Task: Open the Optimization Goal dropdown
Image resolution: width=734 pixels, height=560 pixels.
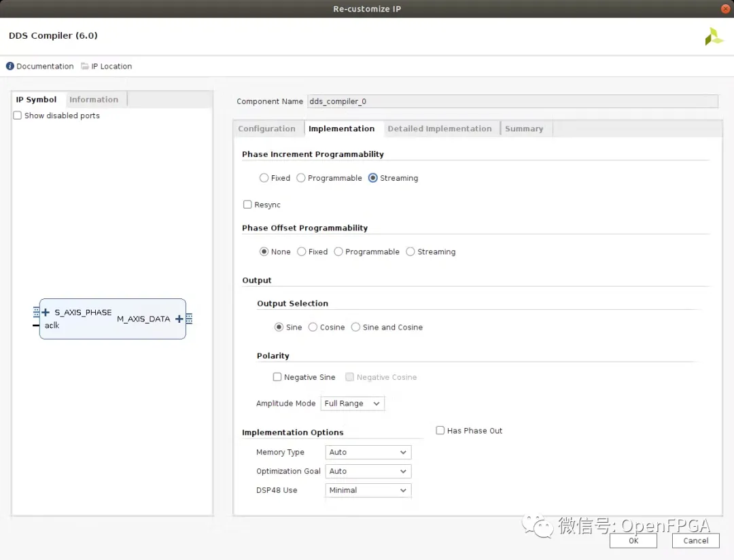Action: click(368, 471)
